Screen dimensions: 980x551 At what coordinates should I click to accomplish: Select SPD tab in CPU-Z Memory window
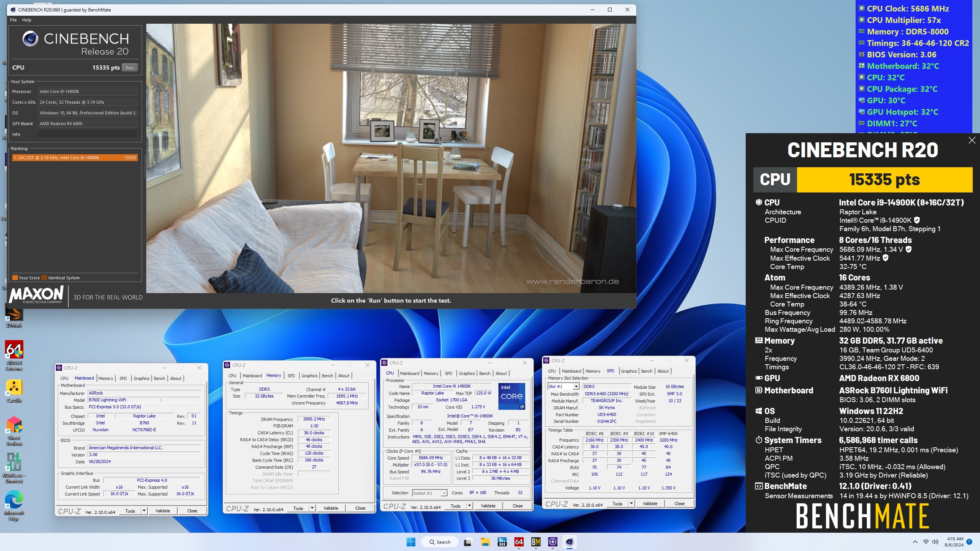coord(291,376)
